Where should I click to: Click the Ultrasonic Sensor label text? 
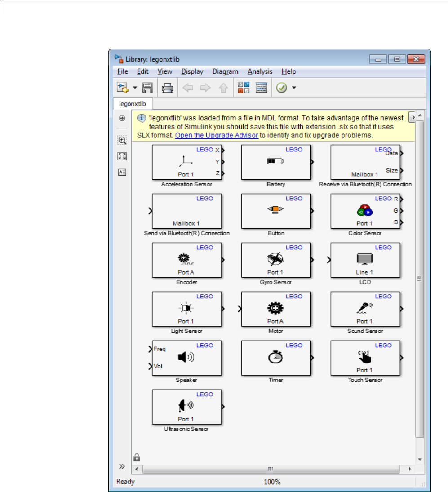pos(186,429)
